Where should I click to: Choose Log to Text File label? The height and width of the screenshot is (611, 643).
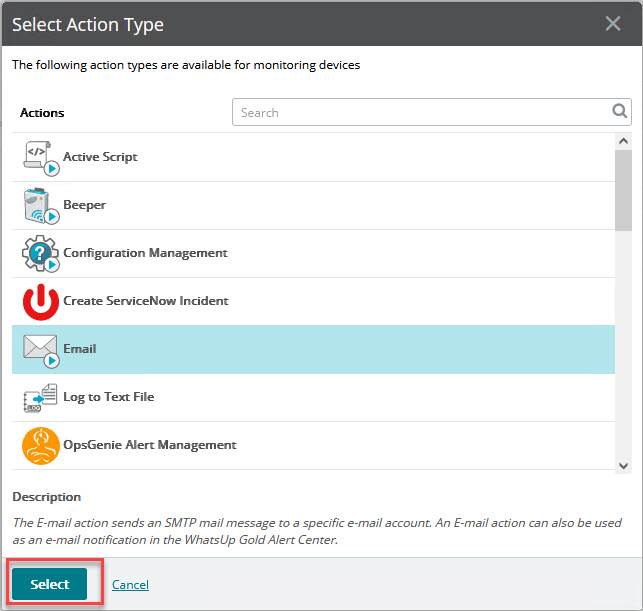coord(109,397)
